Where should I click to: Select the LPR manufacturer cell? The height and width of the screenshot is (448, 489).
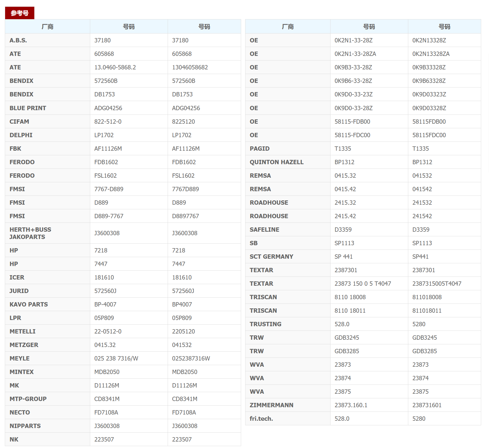pyautogui.click(x=48, y=318)
